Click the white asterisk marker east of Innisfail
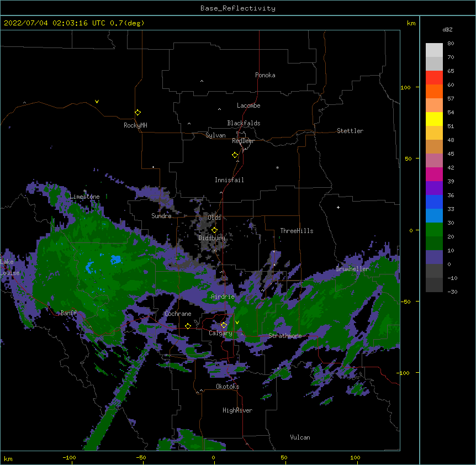The height and width of the screenshot is (465, 476). tap(277, 167)
